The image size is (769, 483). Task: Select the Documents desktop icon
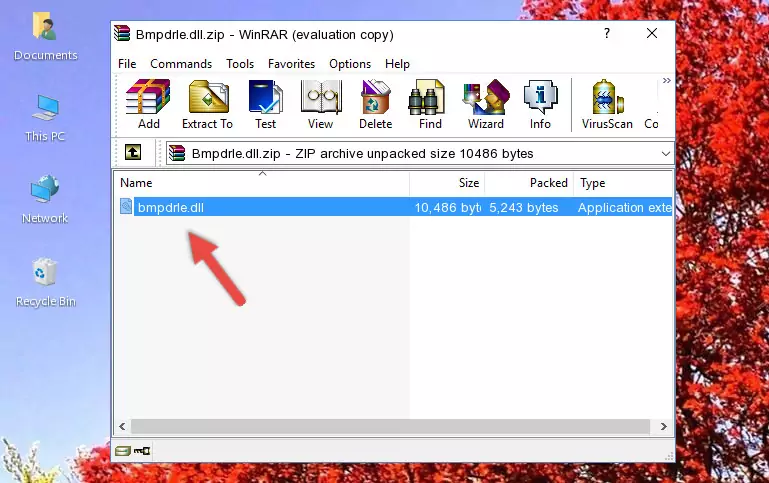tap(45, 37)
